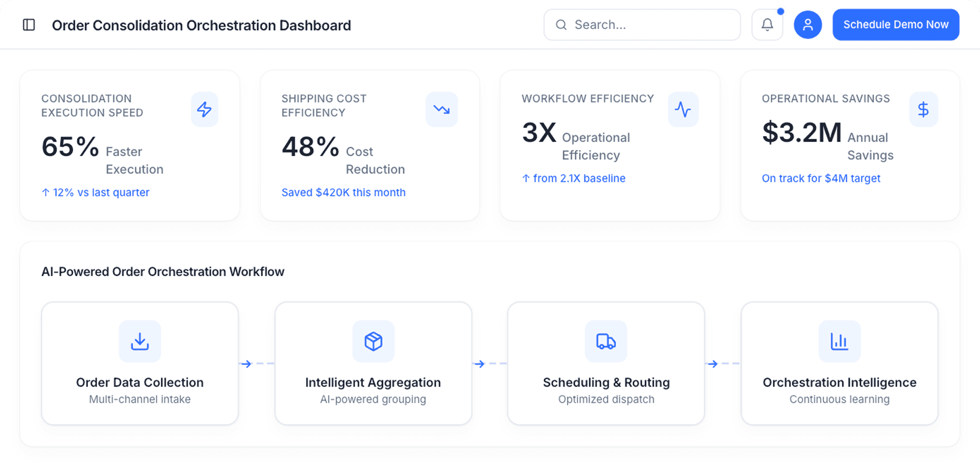The image size is (980, 462).
Task: Click the user profile avatar
Action: pos(808,24)
